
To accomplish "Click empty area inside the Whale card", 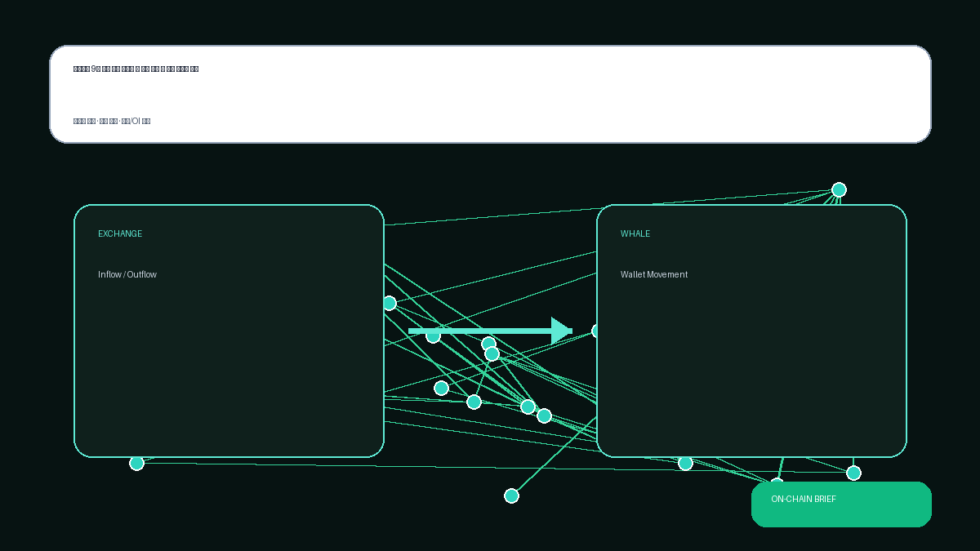I will (751, 367).
